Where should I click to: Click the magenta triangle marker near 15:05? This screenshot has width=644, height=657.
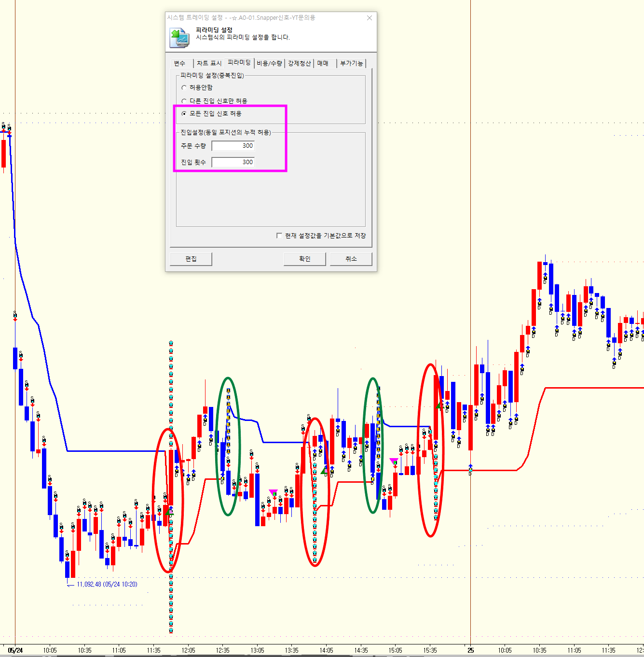coord(394,461)
